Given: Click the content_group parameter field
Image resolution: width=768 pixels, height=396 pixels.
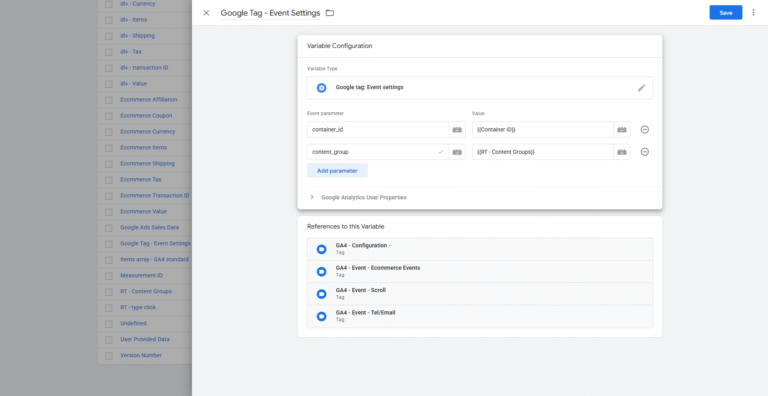Looking at the screenshot, I should point(378,152).
